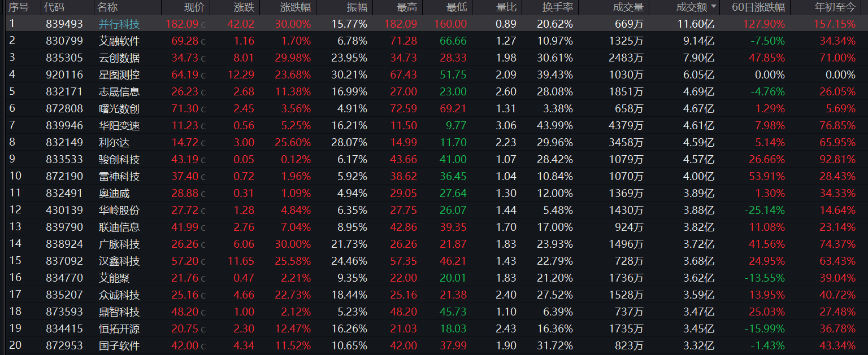Select stock 联迪信息
The width and height of the screenshot is (868, 355).
119,227
